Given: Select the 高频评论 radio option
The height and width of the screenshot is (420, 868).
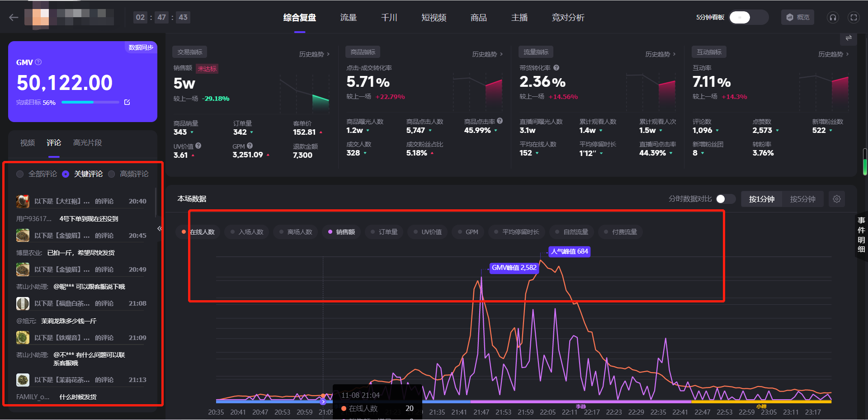Looking at the screenshot, I should click(111, 174).
